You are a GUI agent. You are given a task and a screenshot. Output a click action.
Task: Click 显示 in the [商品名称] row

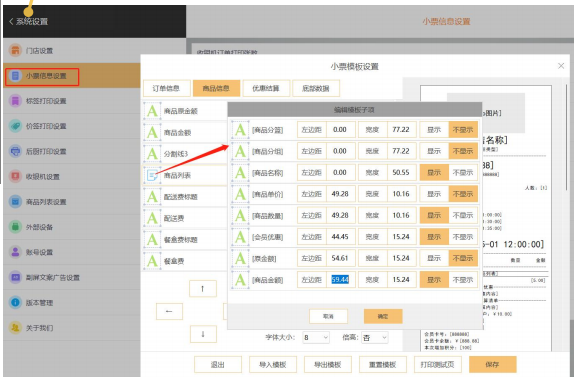tap(434, 172)
